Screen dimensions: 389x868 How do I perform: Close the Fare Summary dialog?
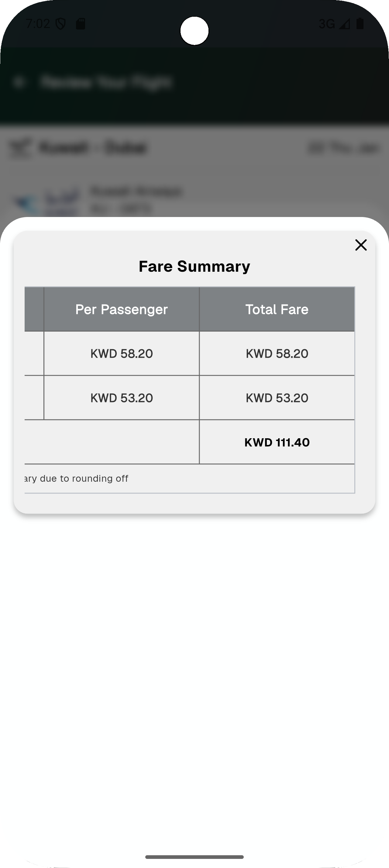tap(361, 245)
